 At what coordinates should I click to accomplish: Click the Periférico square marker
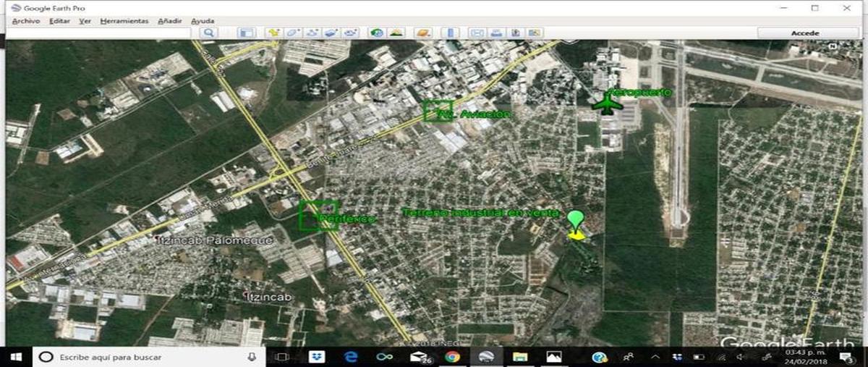318,215
